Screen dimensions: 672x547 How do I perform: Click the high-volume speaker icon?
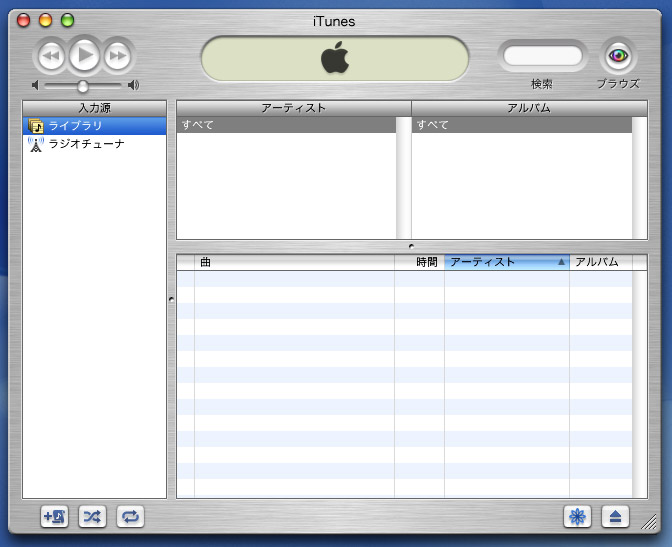133,85
